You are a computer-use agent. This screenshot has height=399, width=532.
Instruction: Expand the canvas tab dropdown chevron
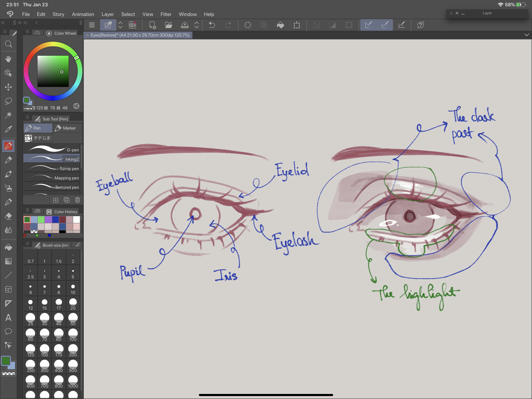tap(527, 35)
